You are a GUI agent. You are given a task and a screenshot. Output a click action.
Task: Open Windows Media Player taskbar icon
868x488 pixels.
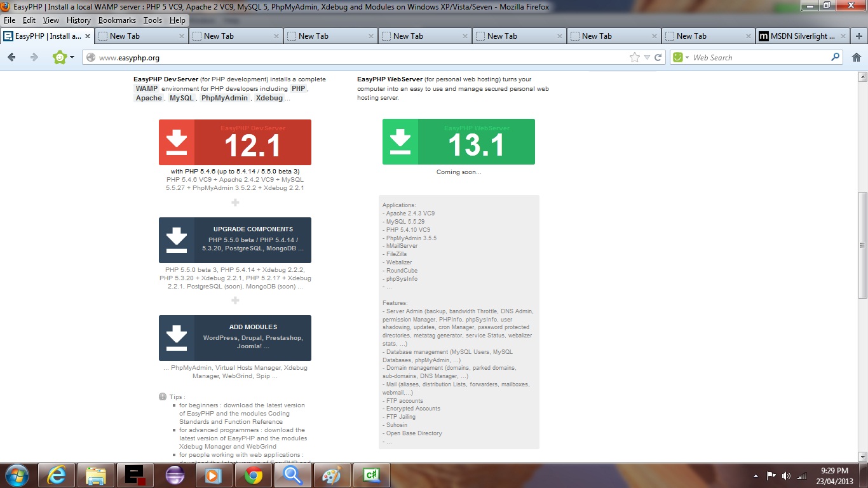point(214,475)
